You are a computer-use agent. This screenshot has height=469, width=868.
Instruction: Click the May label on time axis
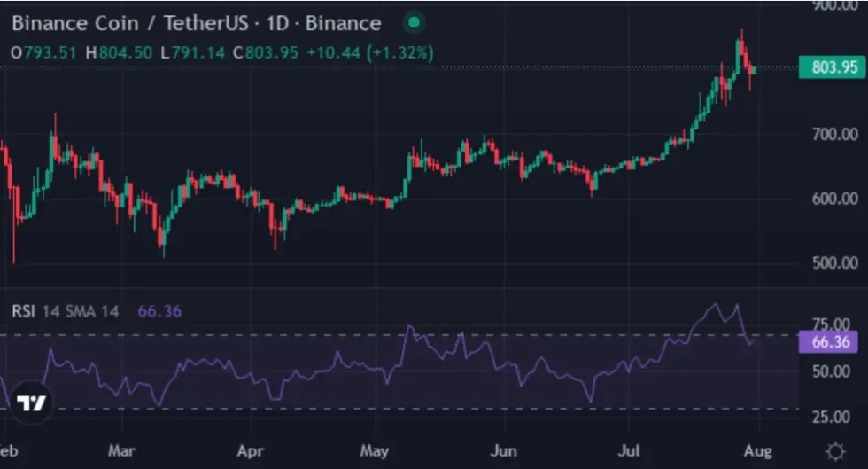coord(374,450)
